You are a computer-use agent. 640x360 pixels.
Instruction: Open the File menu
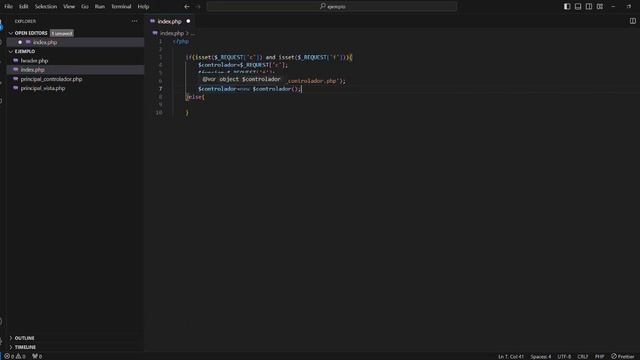coord(8,7)
